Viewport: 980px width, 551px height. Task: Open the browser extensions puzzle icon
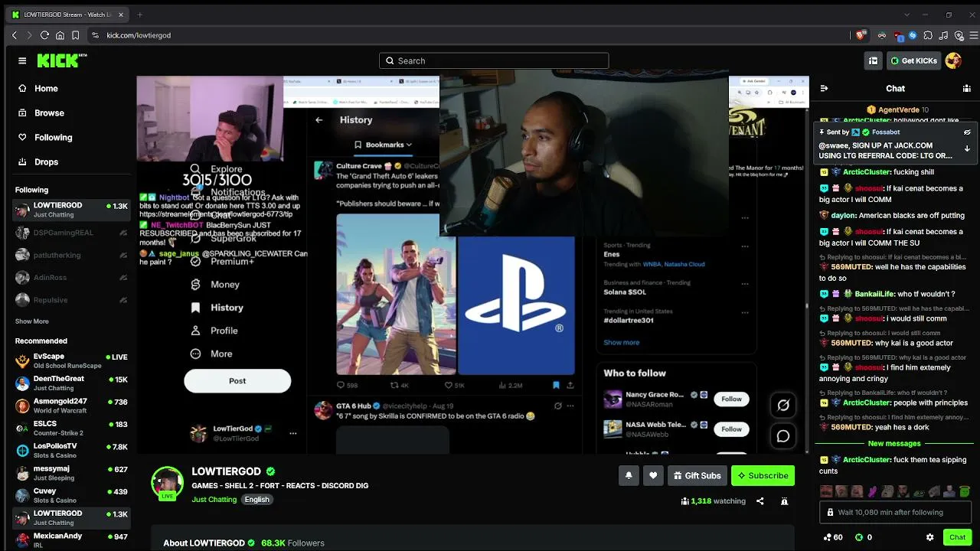[928, 35]
